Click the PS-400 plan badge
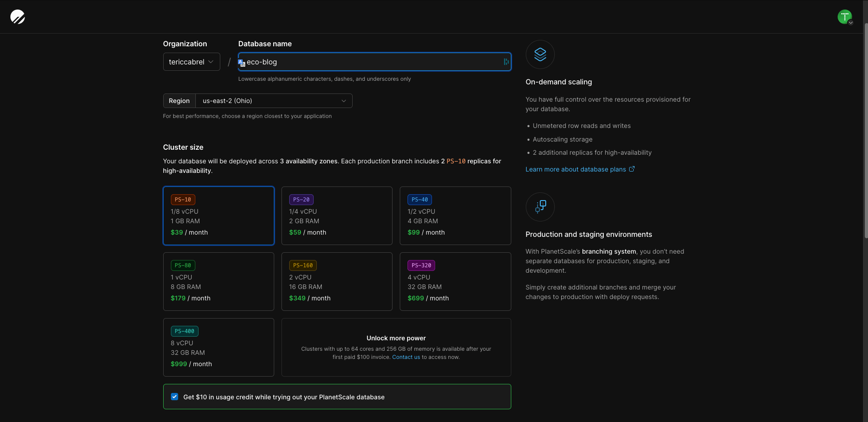 [184, 331]
